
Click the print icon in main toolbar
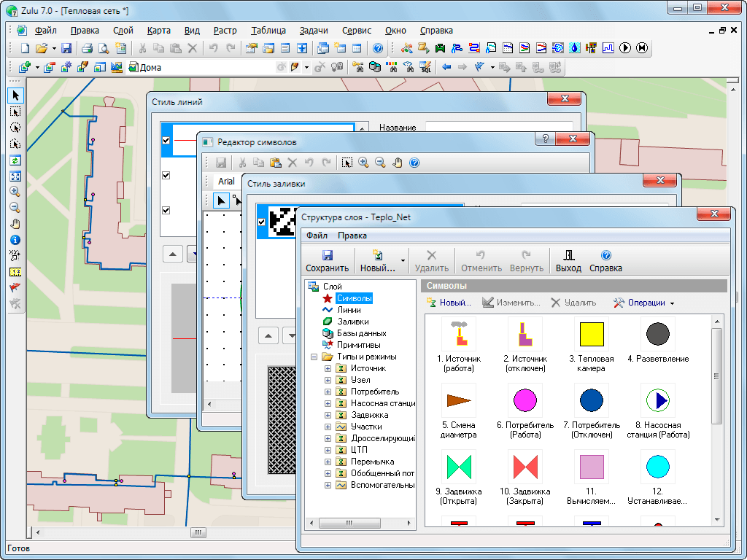point(87,49)
